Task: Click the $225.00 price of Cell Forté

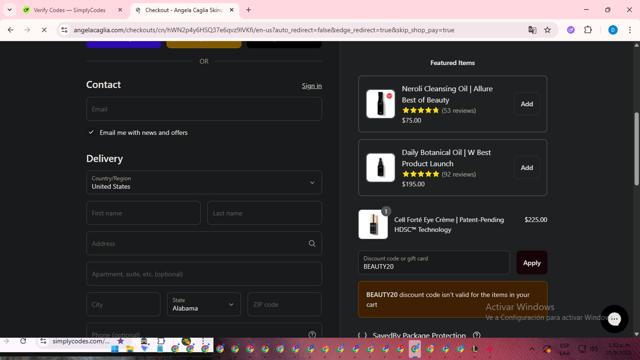Action: (536, 220)
